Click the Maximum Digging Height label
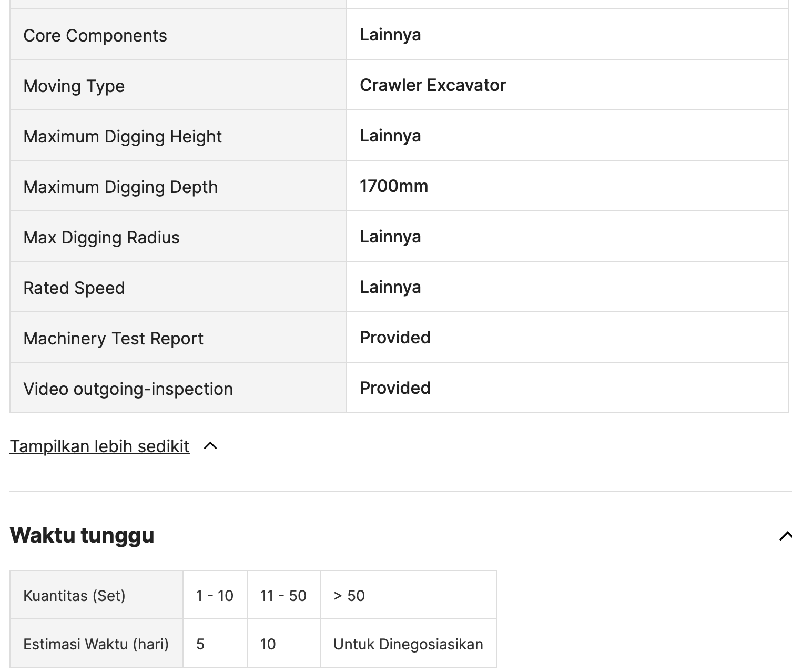The height and width of the screenshot is (672, 792). pos(123,137)
